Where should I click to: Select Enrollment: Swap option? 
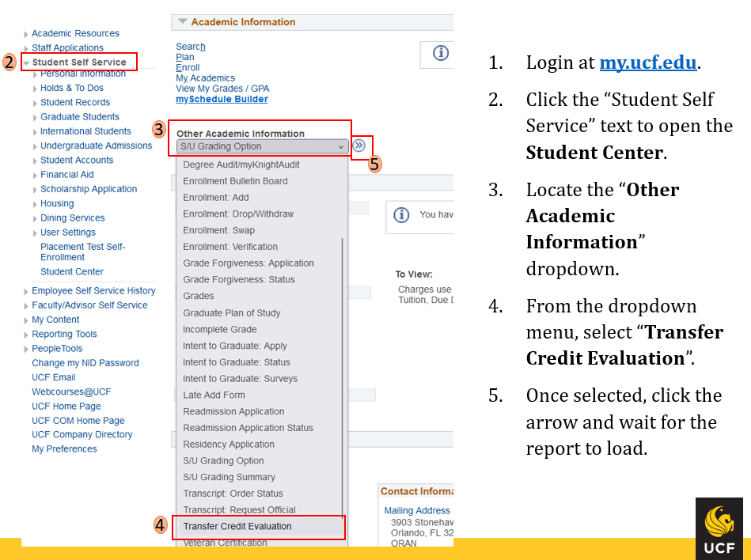(x=259, y=230)
